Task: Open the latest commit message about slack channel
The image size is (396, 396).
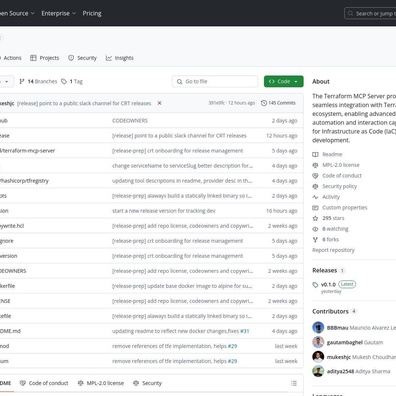Action: 84,103
